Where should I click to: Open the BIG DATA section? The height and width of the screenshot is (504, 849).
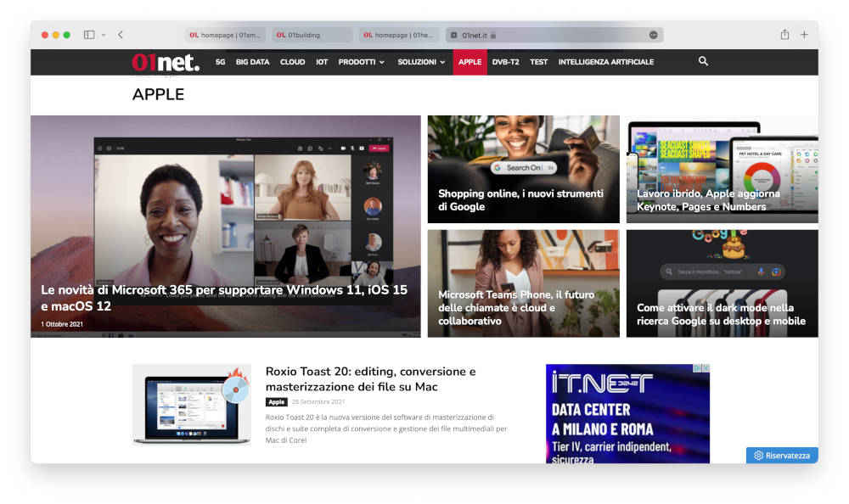coord(252,62)
